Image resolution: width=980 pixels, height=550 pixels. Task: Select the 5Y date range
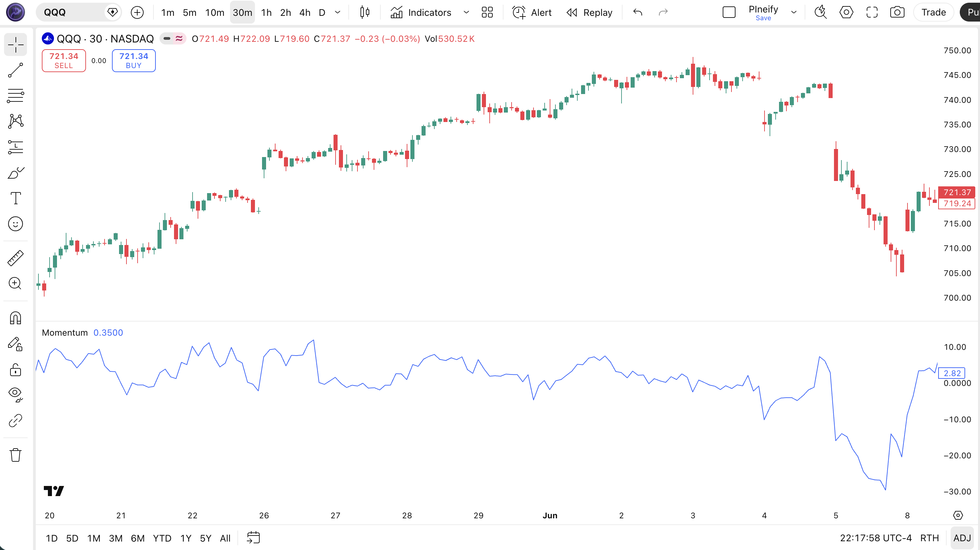[205, 538]
